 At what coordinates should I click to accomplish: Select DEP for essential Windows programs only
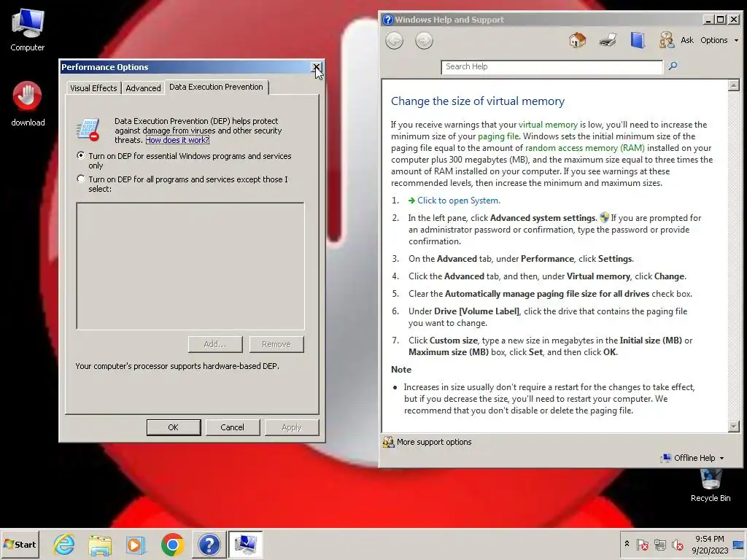(x=80, y=156)
